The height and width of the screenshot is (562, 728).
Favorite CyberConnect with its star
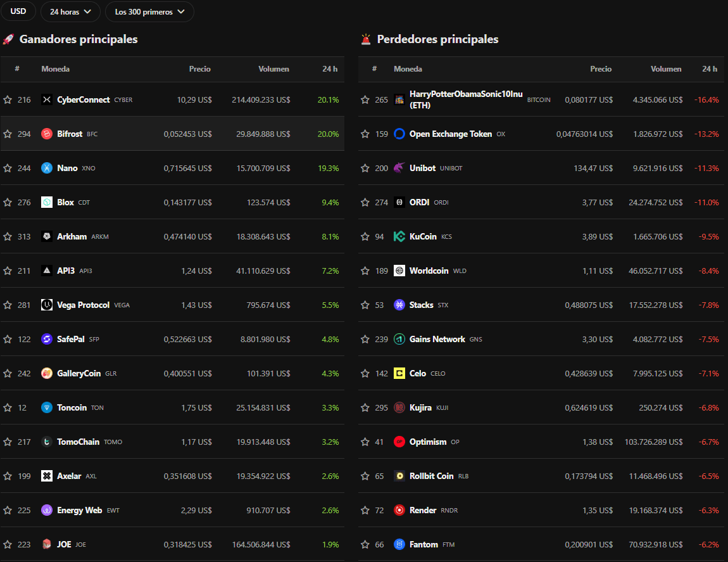tap(8, 99)
